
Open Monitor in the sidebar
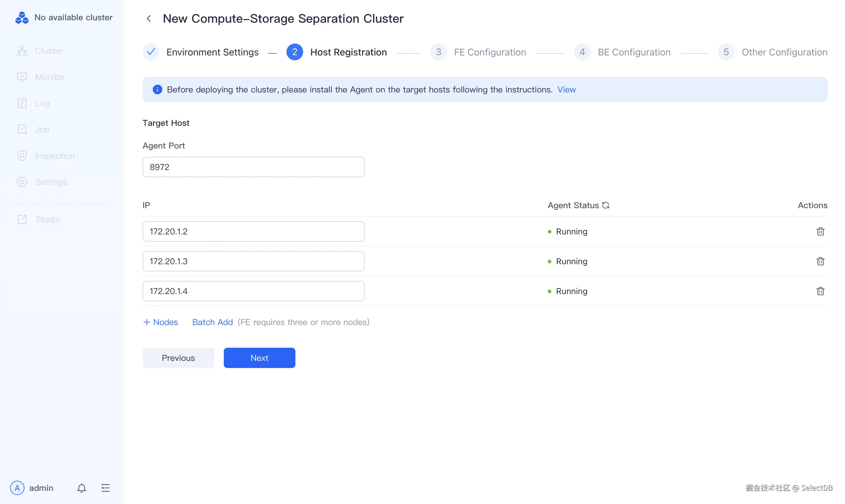tap(50, 77)
